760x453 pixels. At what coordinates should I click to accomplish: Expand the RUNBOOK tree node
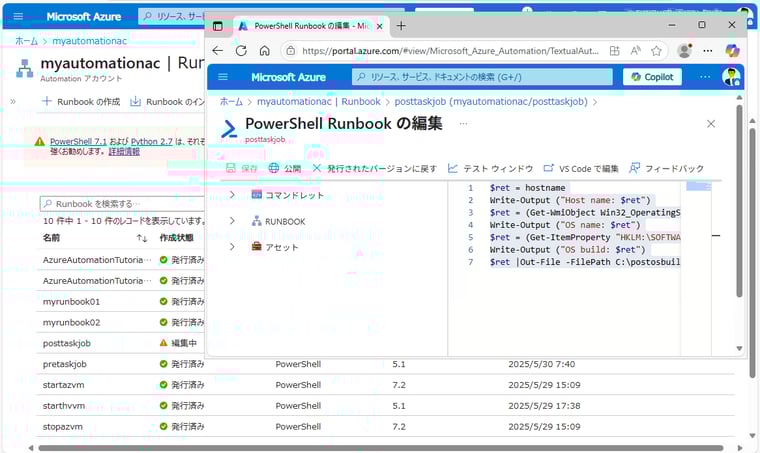[x=232, y=221]
